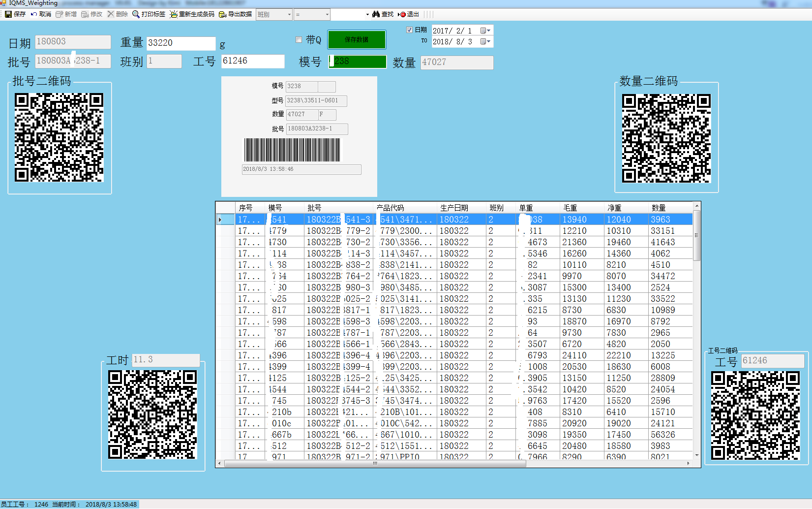Expand the blank filter value dropdown

[367, 14]
